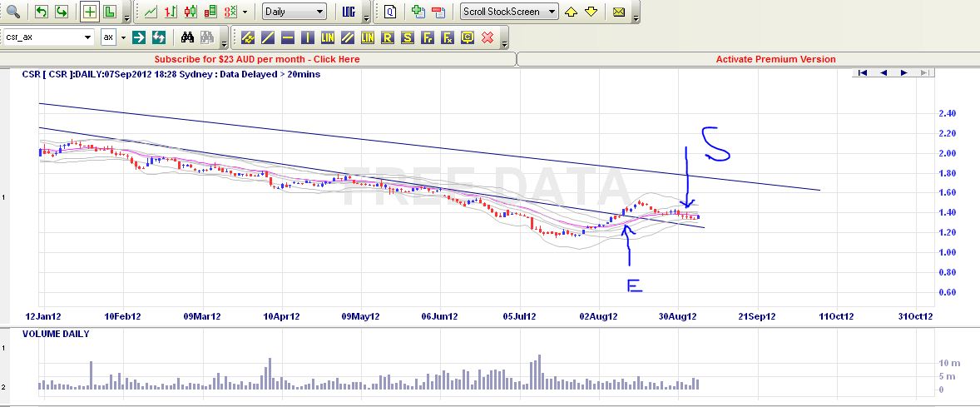Toggle the green L-shaped cursor button
The width and height of the screenshot is (980, 407).
click(109, 12)
